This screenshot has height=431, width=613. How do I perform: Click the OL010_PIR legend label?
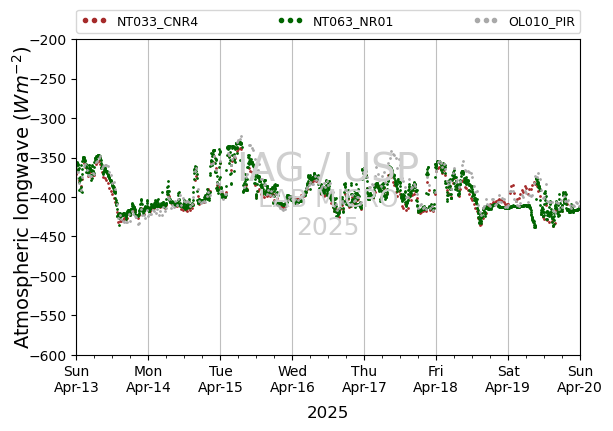(541, 22)
